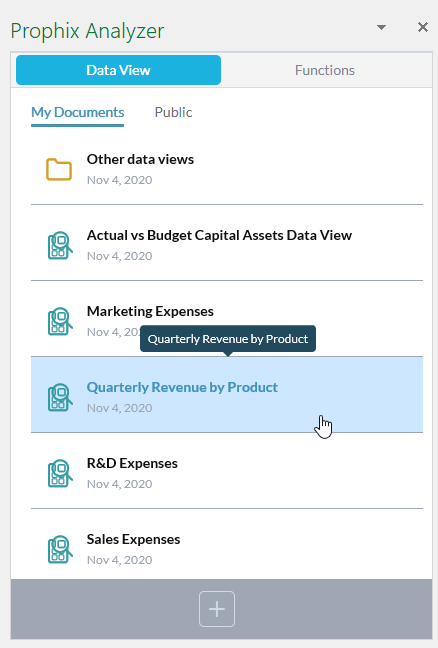The image size is (438, 648).
Task: Open the Marketing Expenses title
Action: [x=150, y=311]
